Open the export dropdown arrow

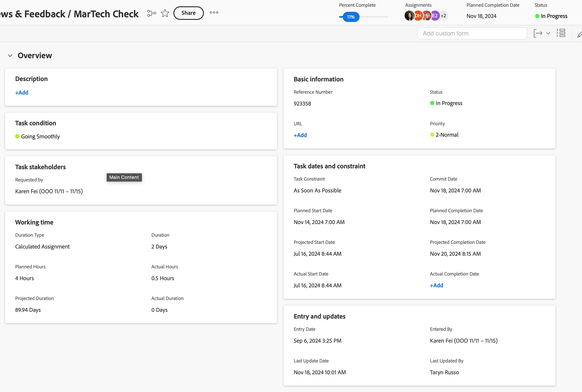point(548,33)
